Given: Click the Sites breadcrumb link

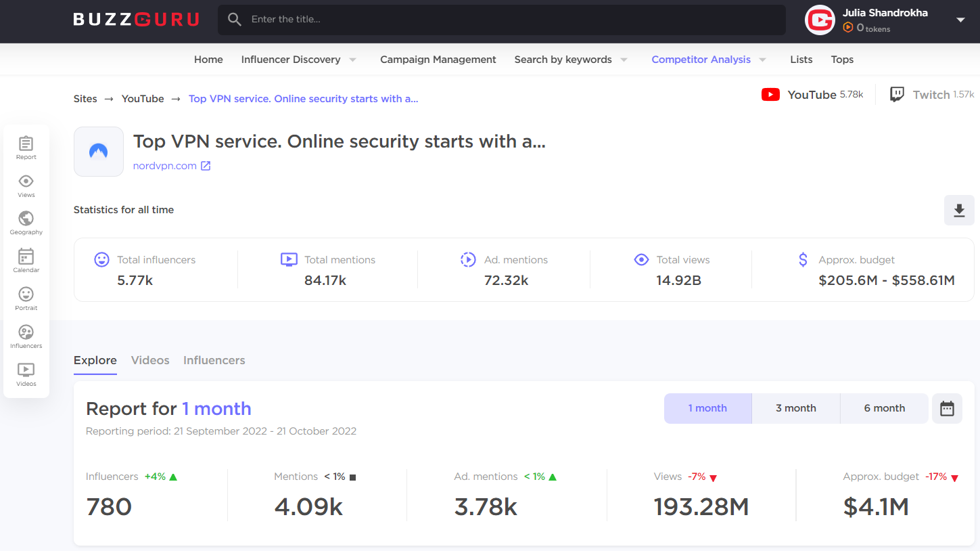Looking at the screenshot, I should pos(85,99).
